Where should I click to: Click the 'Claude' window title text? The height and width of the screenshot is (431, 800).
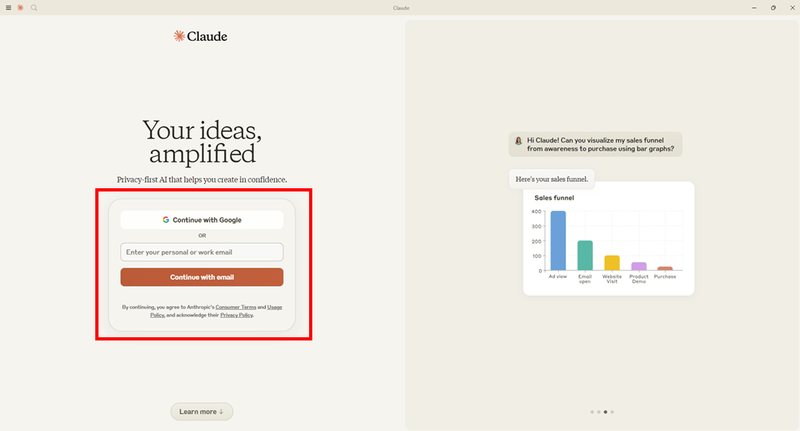[401, 8]
